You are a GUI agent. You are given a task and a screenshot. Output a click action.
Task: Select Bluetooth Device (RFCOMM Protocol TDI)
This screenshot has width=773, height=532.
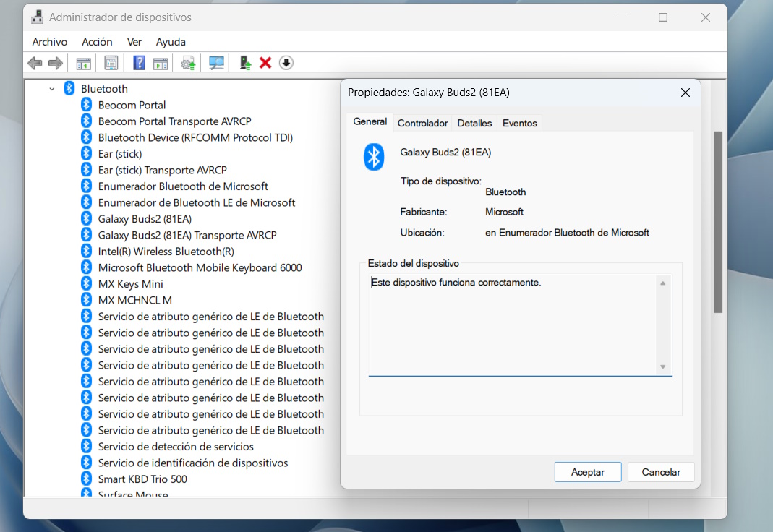195,137
